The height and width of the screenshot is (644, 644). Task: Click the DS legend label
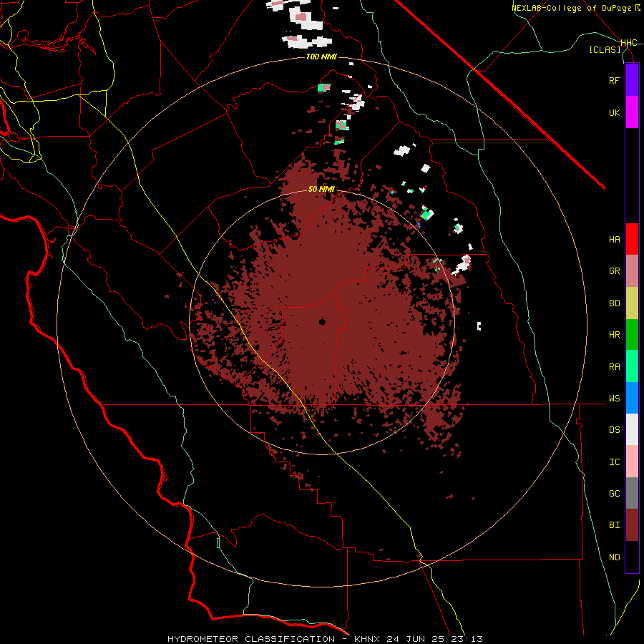tap(614, 430)
